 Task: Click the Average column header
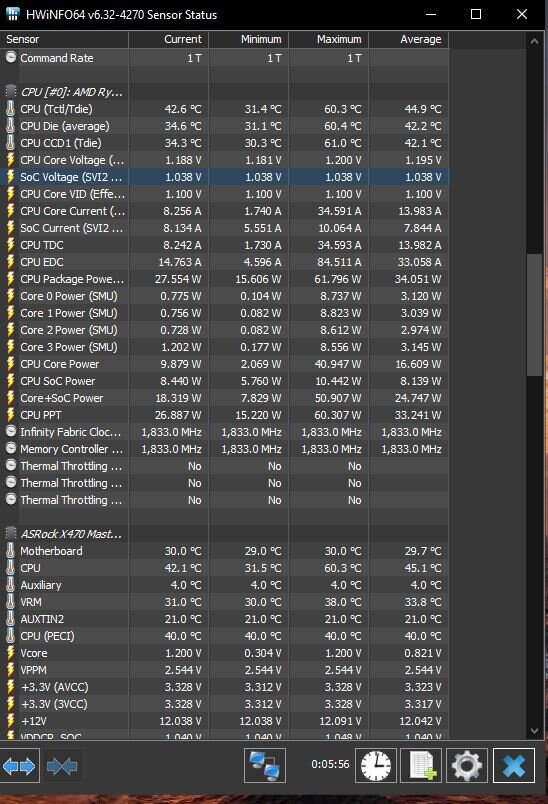tap(409, 39)
